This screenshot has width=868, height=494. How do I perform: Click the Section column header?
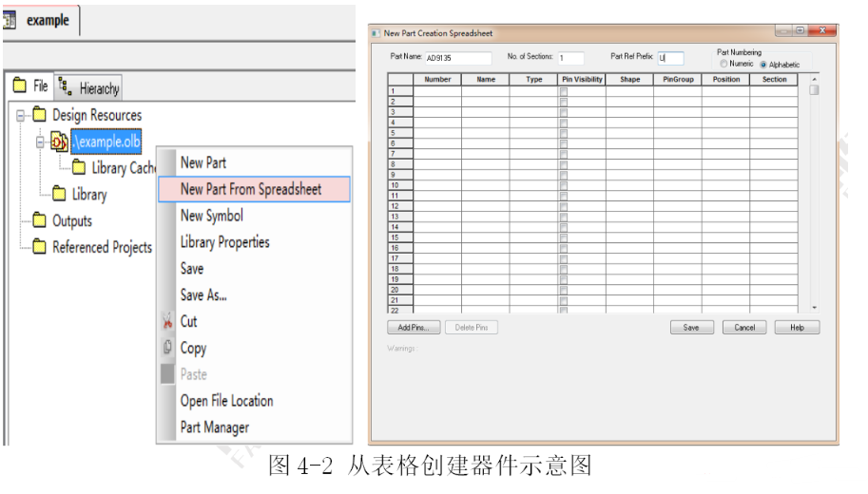pyautogui.click(x=774, y=80)
